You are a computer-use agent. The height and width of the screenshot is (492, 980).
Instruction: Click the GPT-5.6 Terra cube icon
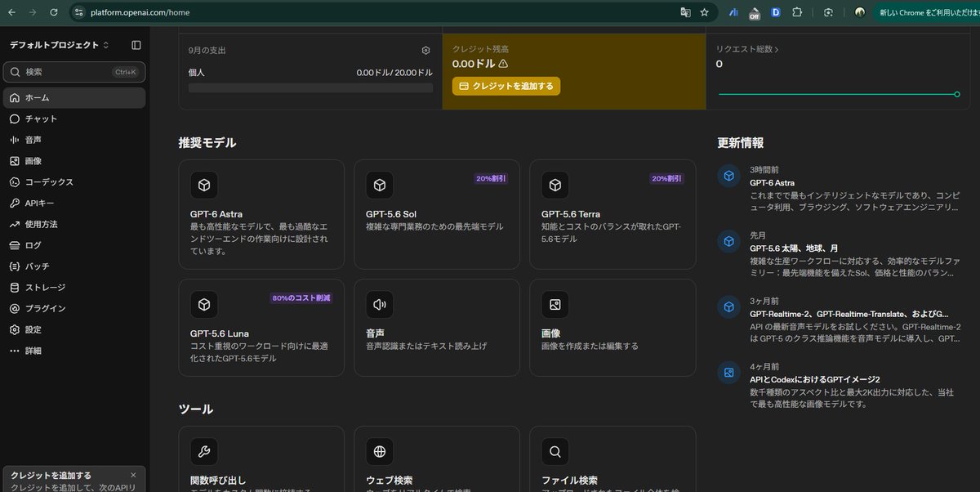tap(555, 186)
